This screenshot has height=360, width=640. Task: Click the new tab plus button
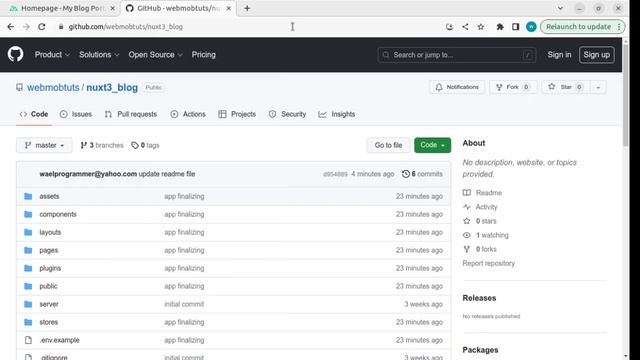[247, 8]
